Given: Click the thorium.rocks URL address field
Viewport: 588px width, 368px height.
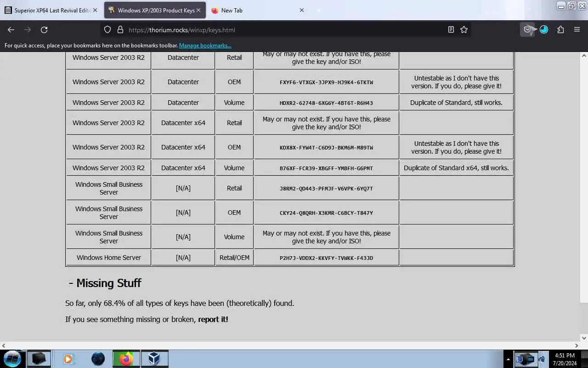Looking at the screenshot, I should point(285,29).
